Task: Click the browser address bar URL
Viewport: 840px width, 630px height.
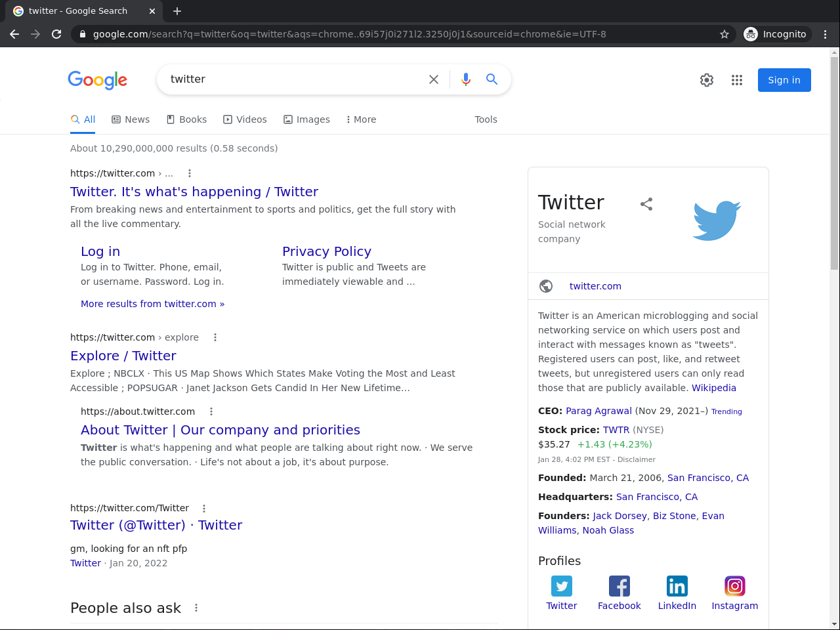Action: click(x=349, y=34)
